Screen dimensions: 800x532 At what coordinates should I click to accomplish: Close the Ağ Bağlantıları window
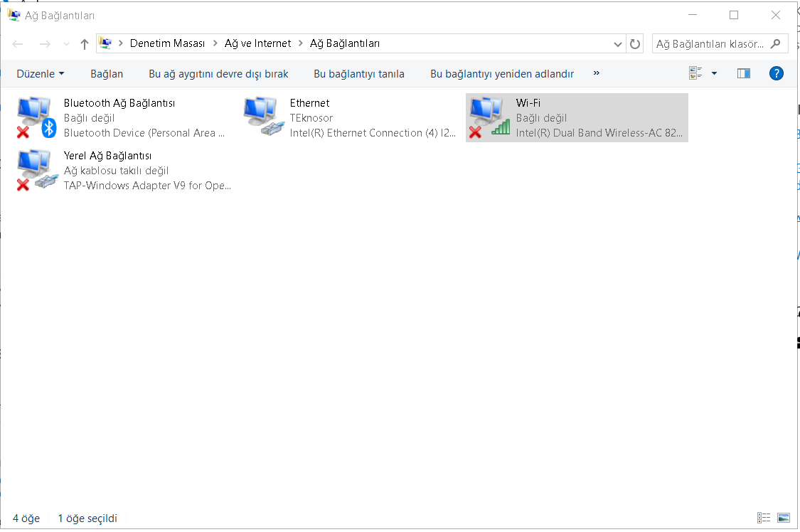(x=776, y=16)
